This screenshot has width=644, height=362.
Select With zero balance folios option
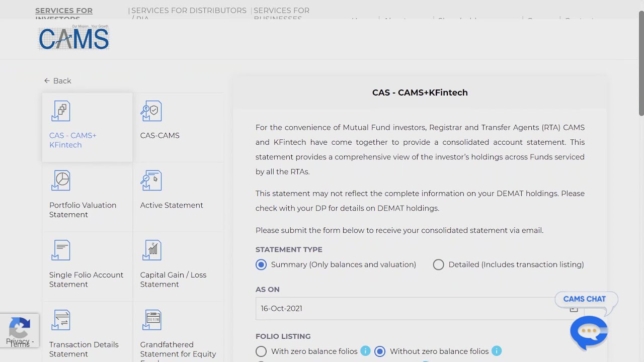[261, 351]
